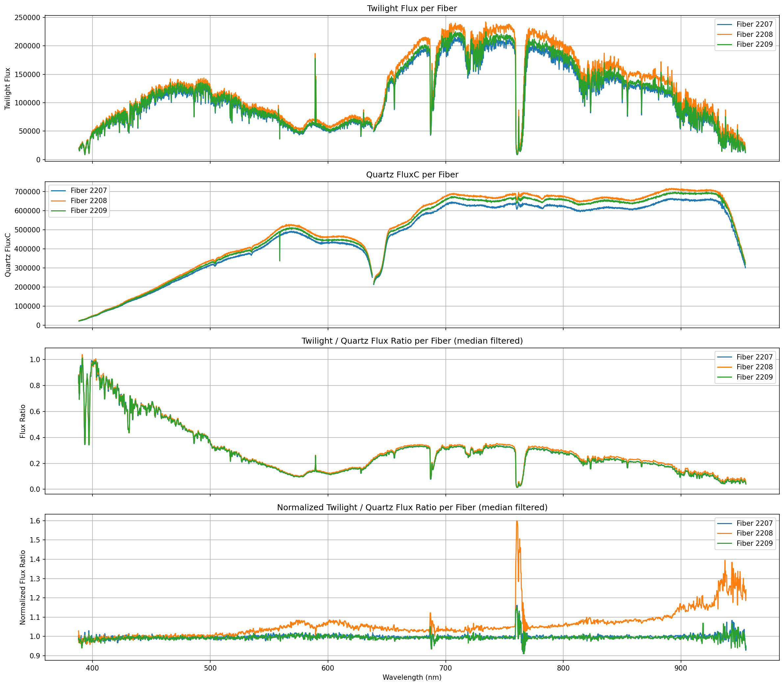
Task: Click the 1.6 tick on normalized plot
Action: click(x=36, y=521)
